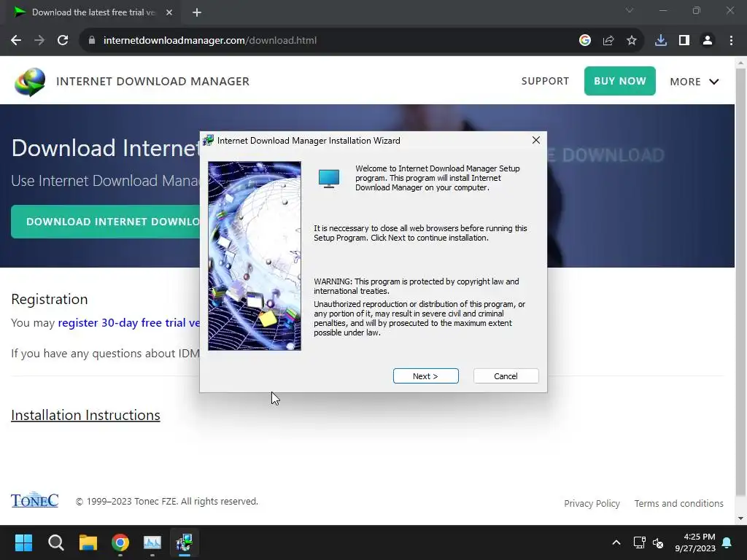The image size is (747, 560).
Task: Open the SUPPORT page link
Action: (x=545, y=81)
